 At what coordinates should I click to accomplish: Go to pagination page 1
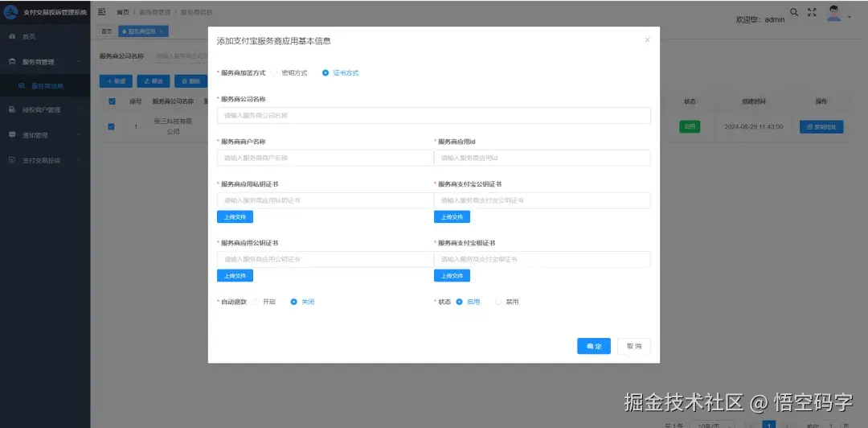[x=769, y=425]
